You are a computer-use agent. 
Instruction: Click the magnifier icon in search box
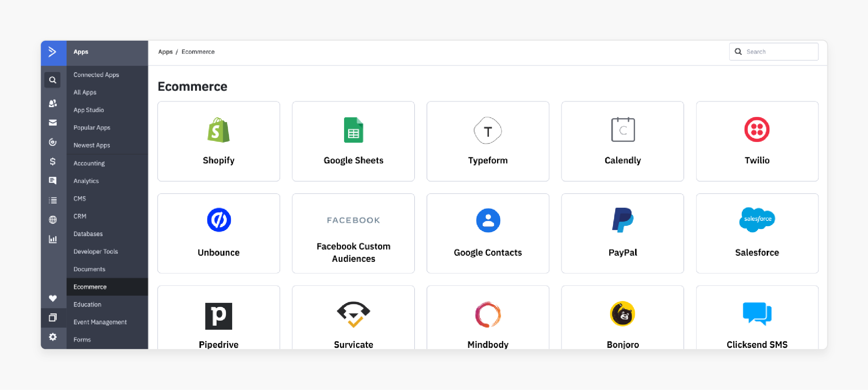pos(738,52)
